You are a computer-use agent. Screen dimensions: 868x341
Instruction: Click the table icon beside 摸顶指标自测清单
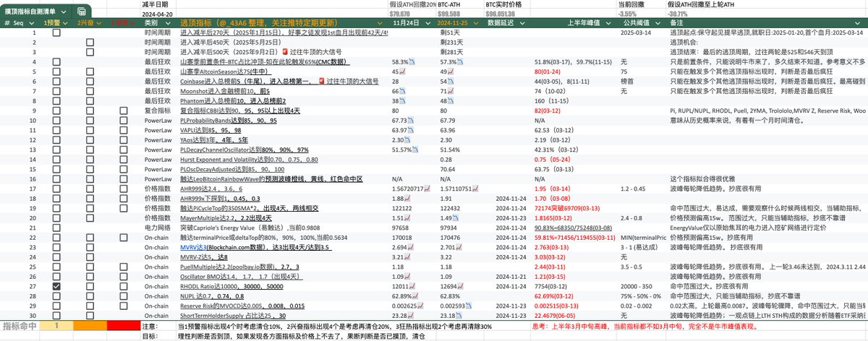(x=82, y=12)
